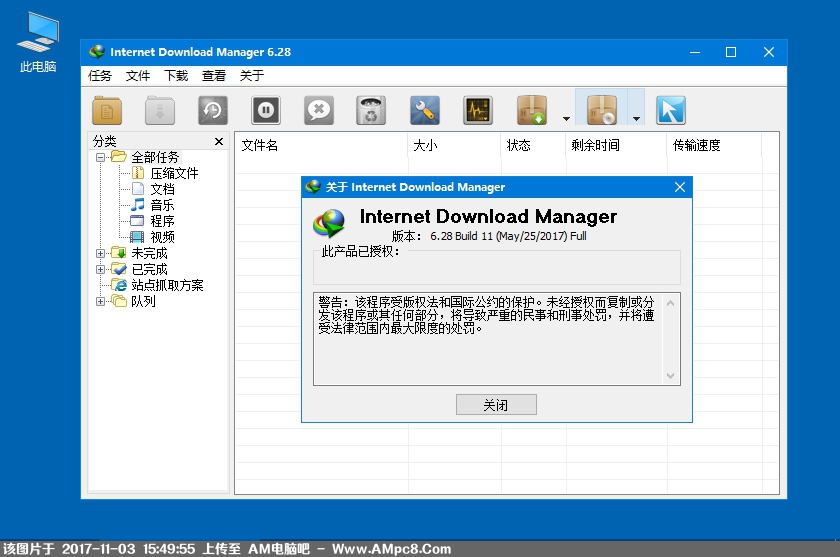
Task: Open the 查看 menu
Action: (x=214, y=76)
